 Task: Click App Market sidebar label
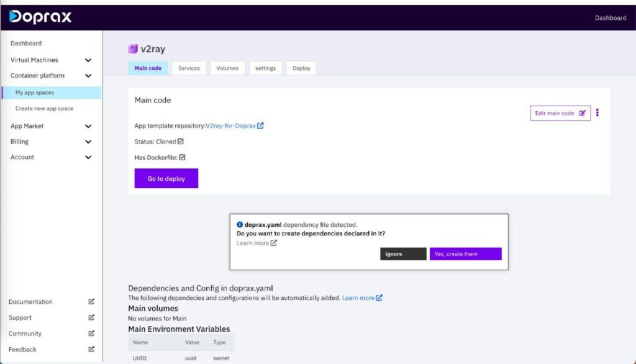(27, 126)
